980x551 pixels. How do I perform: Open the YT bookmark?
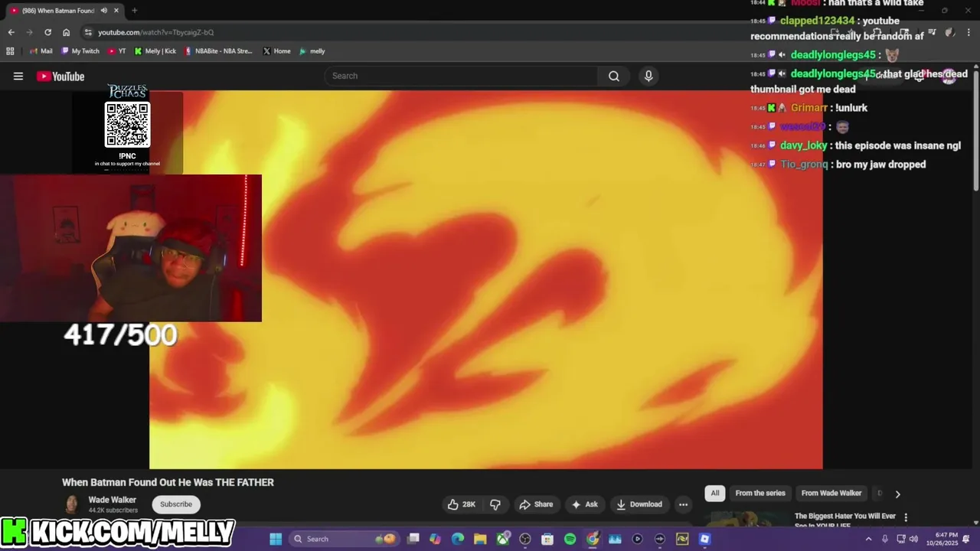click(117, 51)
